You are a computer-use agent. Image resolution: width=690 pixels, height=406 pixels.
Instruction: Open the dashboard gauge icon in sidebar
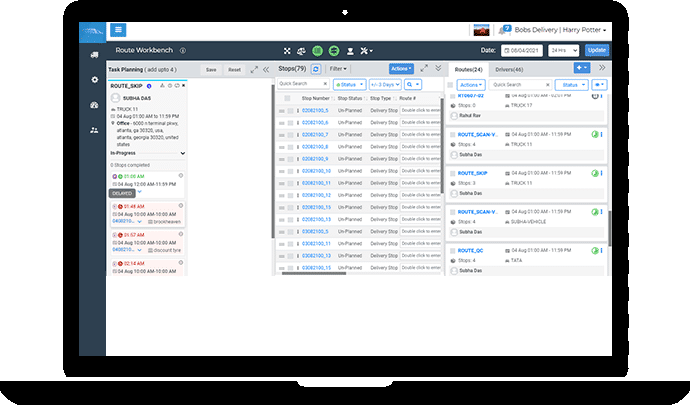pos(94,105)
